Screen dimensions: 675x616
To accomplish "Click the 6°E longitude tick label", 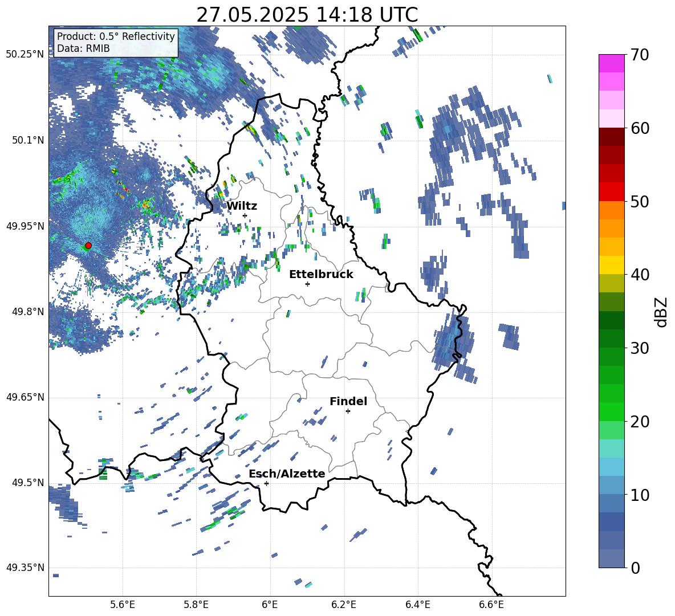I will (x=270, y=605).
